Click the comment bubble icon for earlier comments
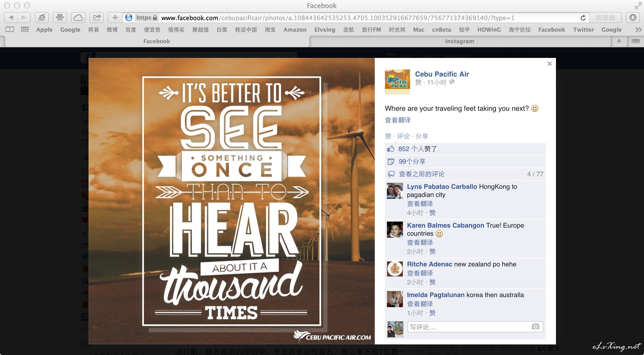Screen dimensions: 644x355 tap(391, 174)
